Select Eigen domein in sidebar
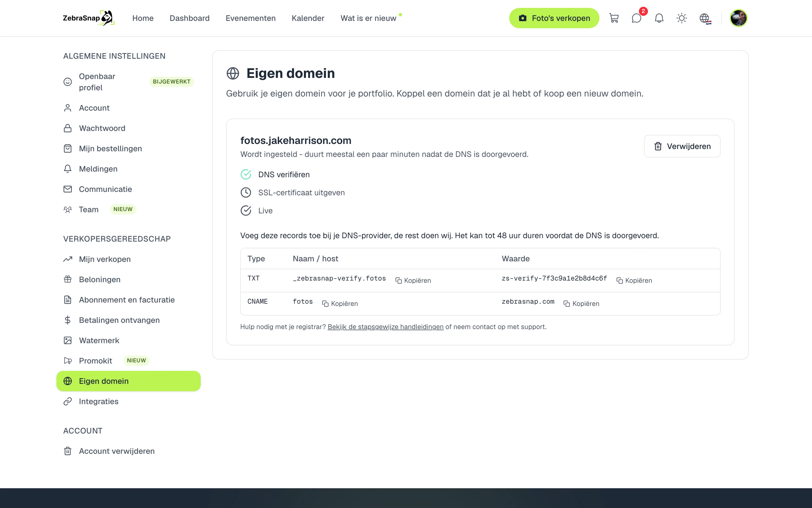812x508 pixels. (x=129, y=381)
